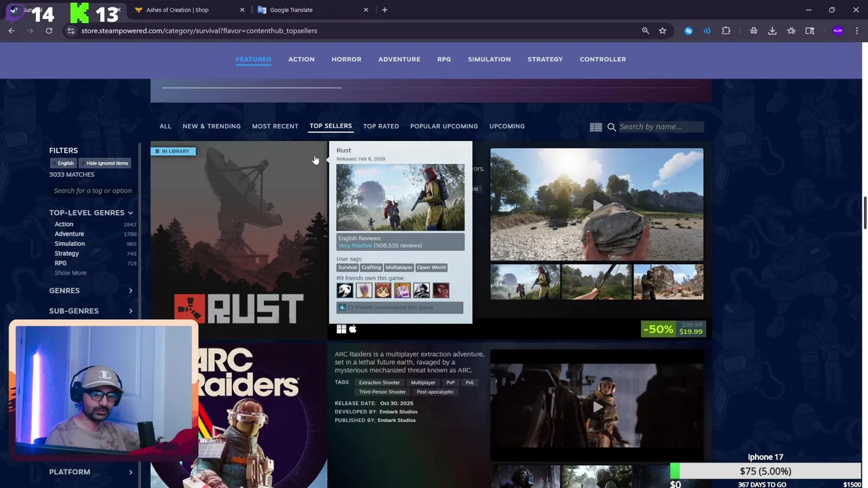868x488 pixels.
Task: Select the ALL listing tab
Action: point(165,126)
